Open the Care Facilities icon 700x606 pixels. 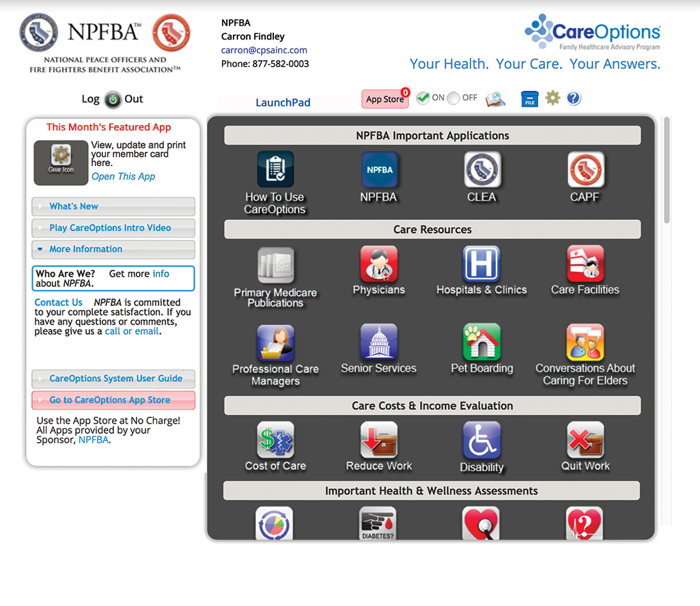[x=585, y=264]
